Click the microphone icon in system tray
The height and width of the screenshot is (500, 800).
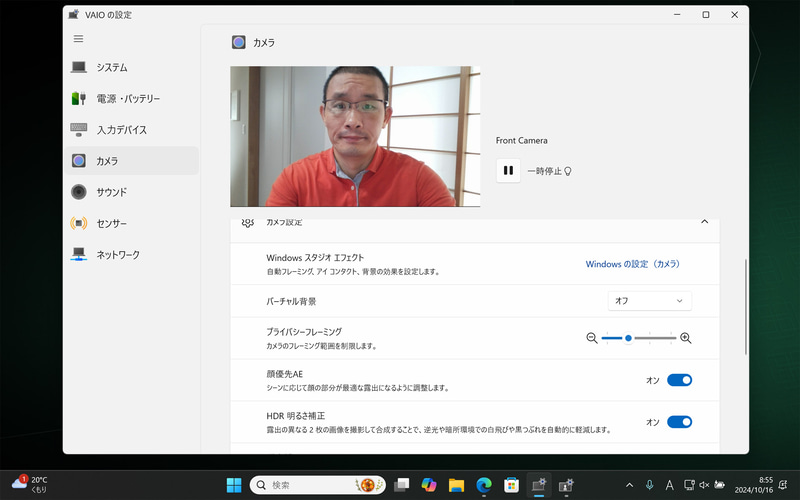tap(650, 485)
